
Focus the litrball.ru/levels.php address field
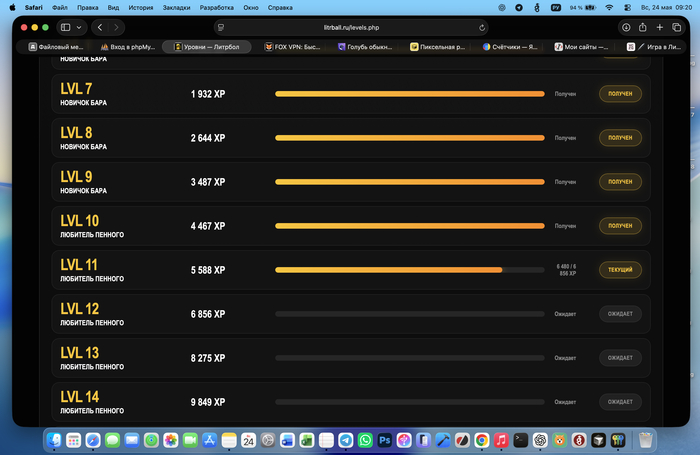tap(351, 27)
